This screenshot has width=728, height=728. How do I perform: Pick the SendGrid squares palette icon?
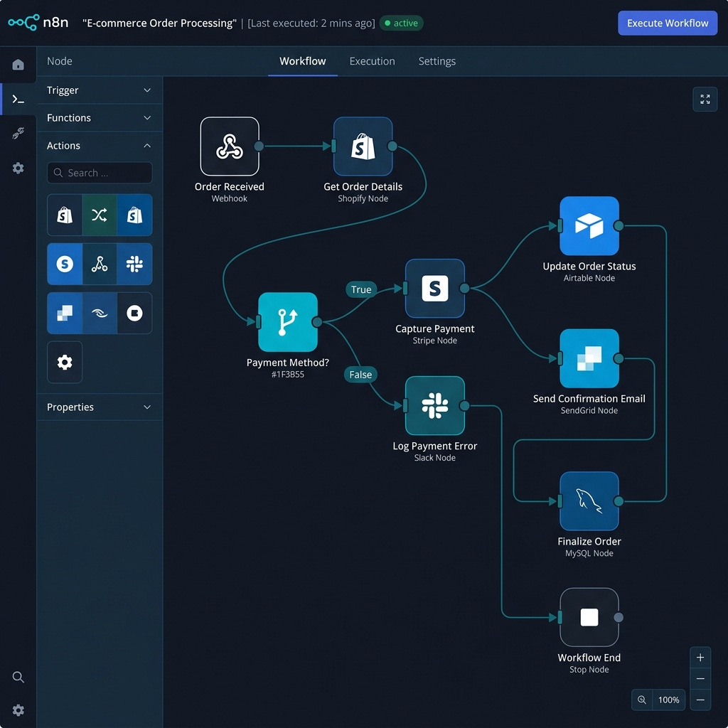(x=65, y=313)
